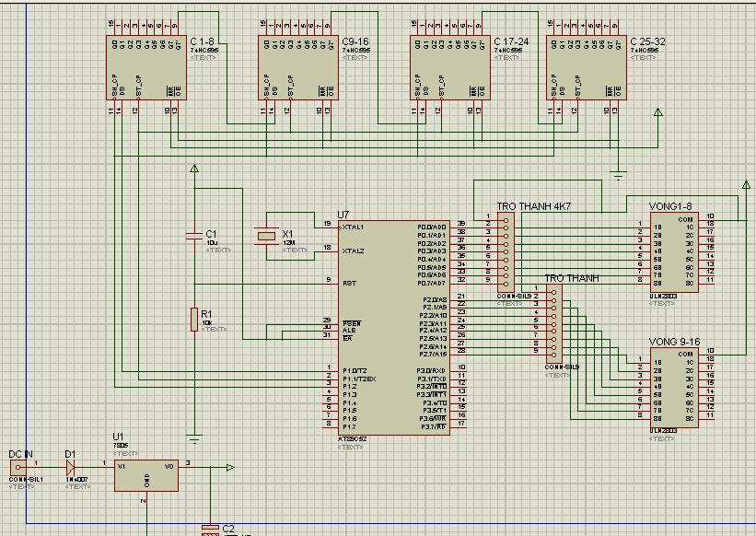This screenshot has height=536, width=756.
Task: Click the 'C1' capacitor label
Action: 211,234
